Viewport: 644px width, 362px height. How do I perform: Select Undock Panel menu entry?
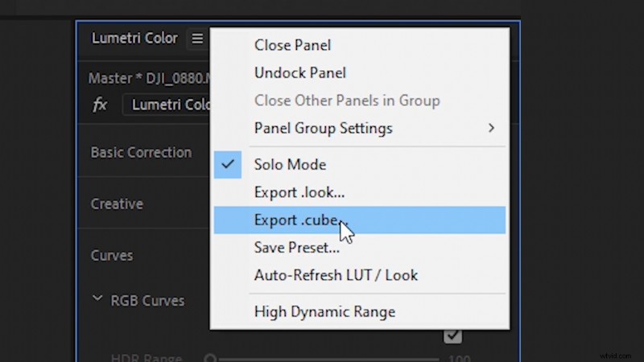click(299, 72)
